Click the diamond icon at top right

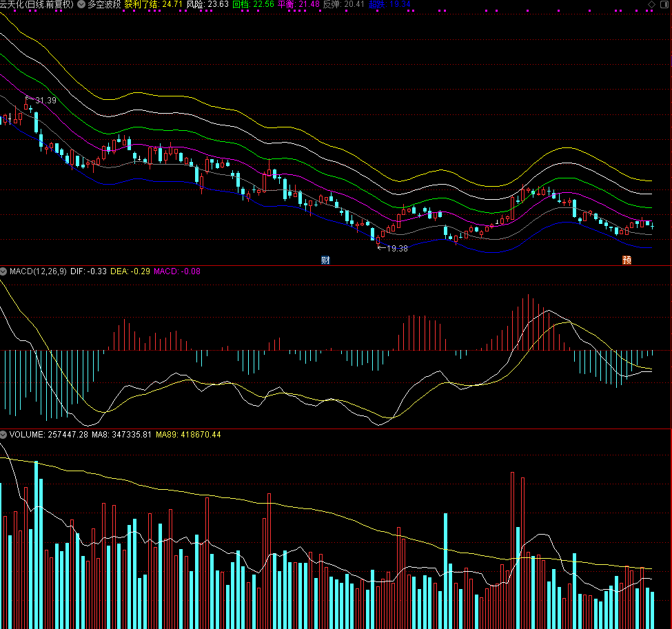click(652, 5)
